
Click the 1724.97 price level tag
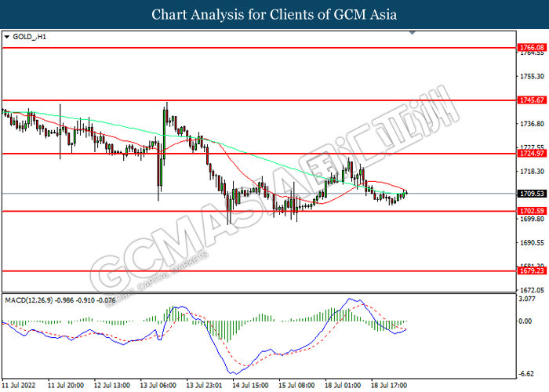[532, 154]
